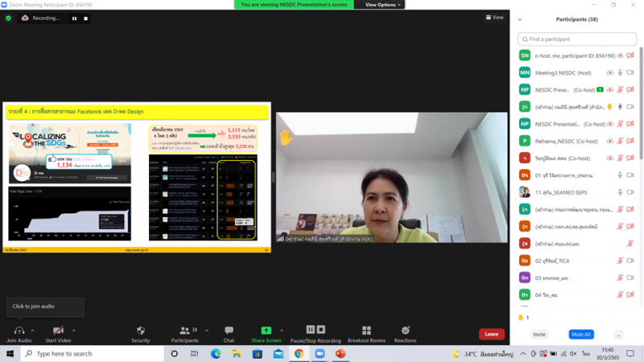This screenshot has height=362, width=644.
Task: Open Google Chrome from the taskbar
Action: point(299,353)
